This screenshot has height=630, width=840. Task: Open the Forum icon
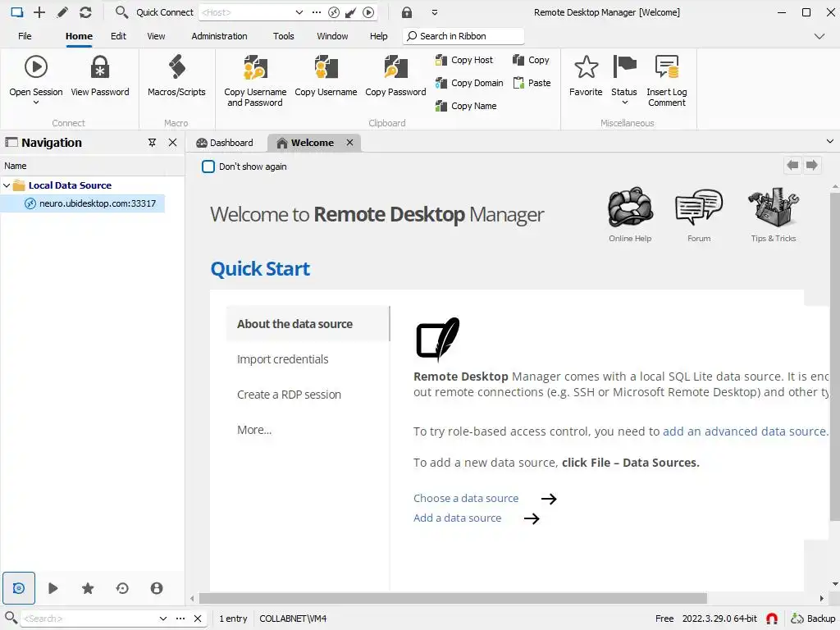[699, 207]
